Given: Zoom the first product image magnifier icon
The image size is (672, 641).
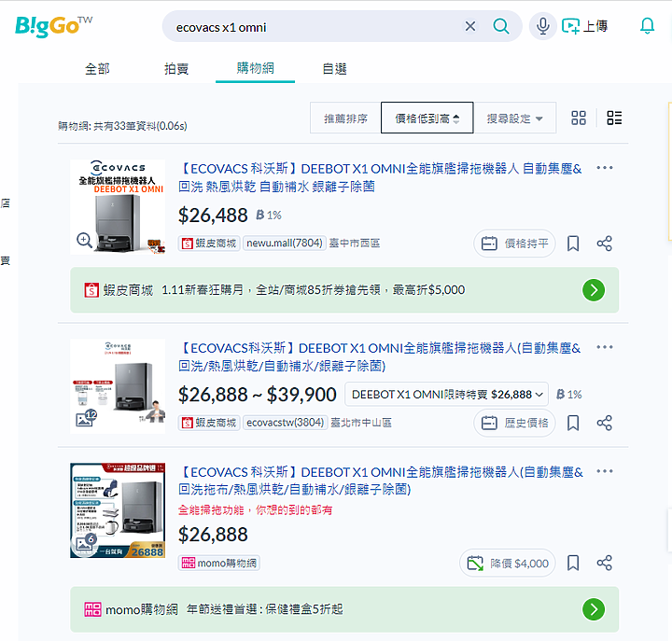Looking at the screenshot, I should 84,240.
